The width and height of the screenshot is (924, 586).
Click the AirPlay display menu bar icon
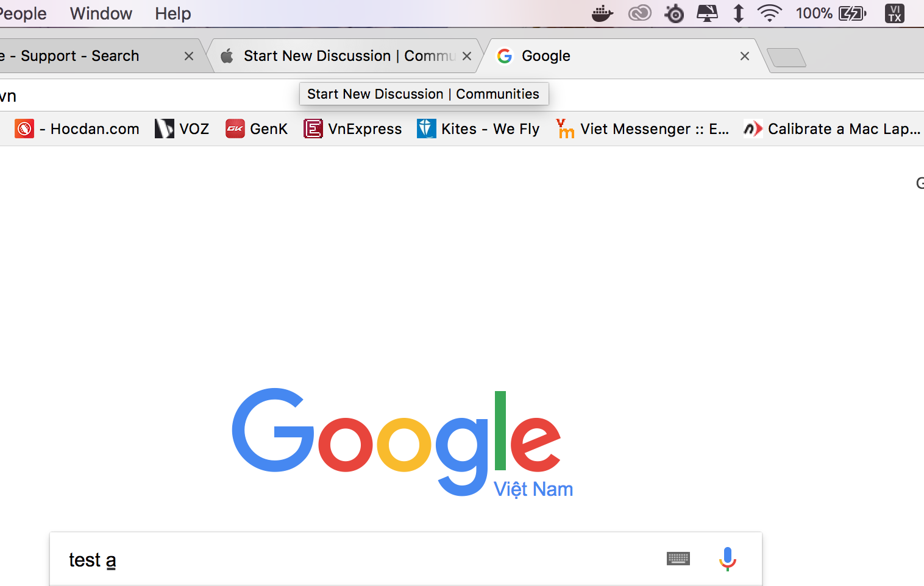(707, 13)
